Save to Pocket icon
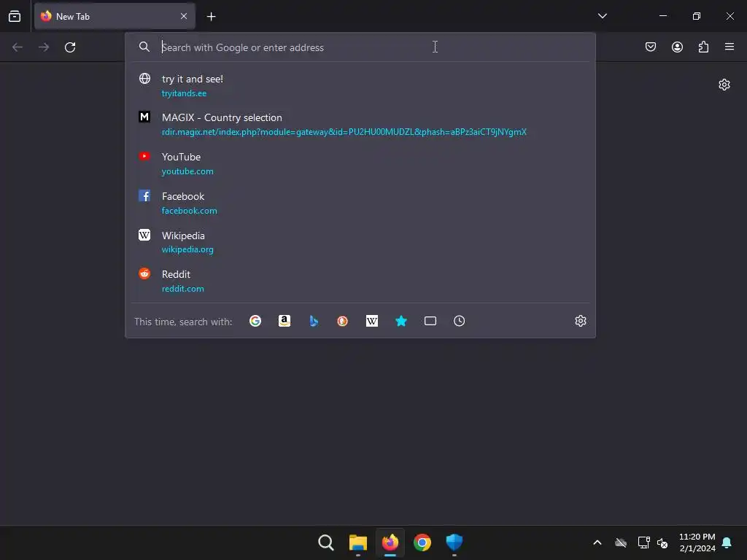The width and height of the screenshot is (747, 560). 650,47
